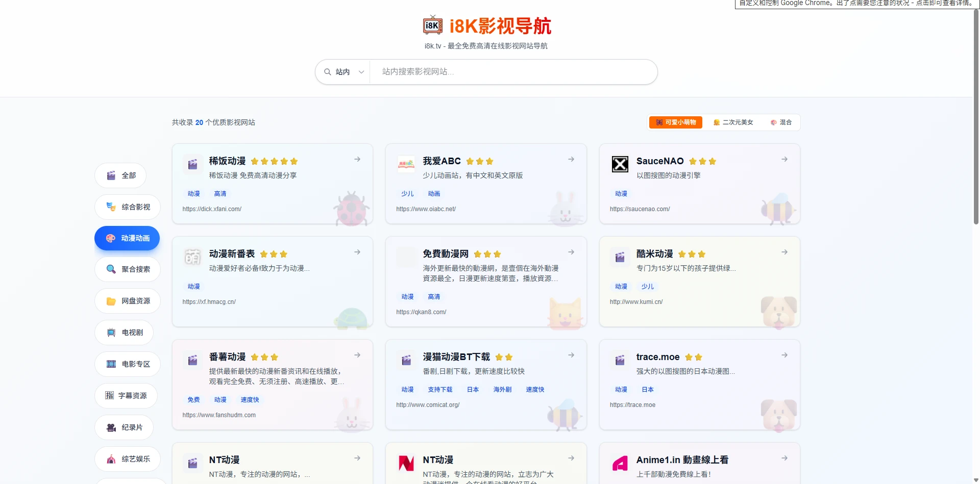Click the scrollbar down arrow
The width and height of the screenshot is (980, 484).
click(x=975, y=479)
